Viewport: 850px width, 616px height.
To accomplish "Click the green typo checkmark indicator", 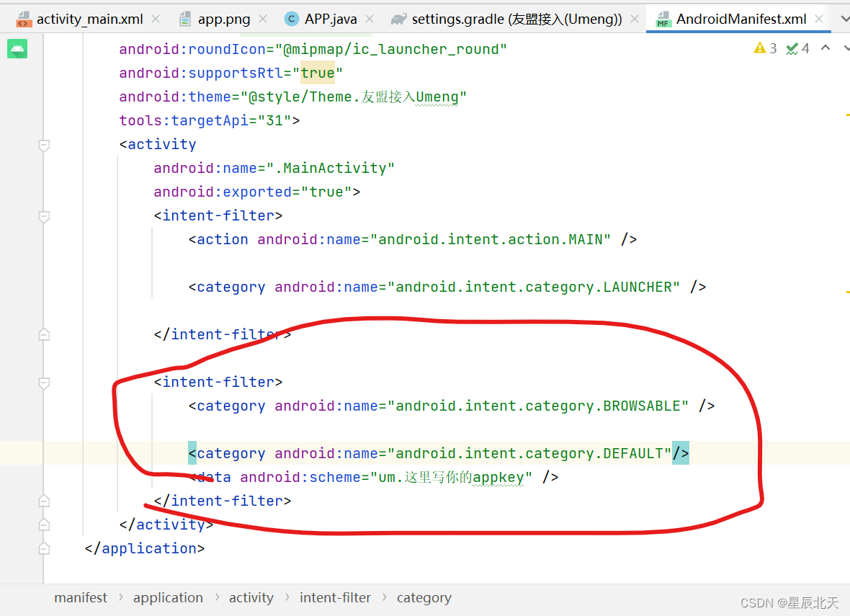I will (x=792, y=49).
